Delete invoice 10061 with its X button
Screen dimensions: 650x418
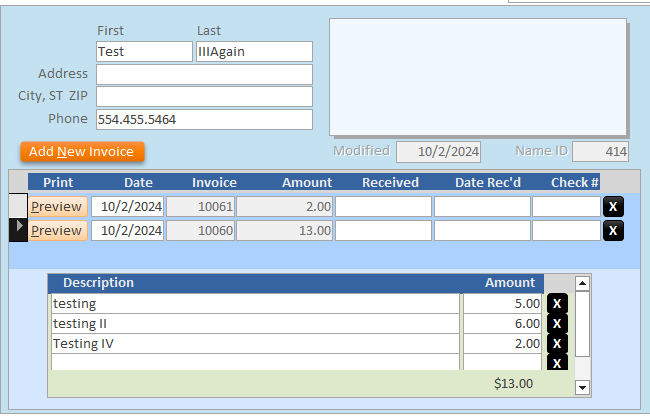coord(613,207)
